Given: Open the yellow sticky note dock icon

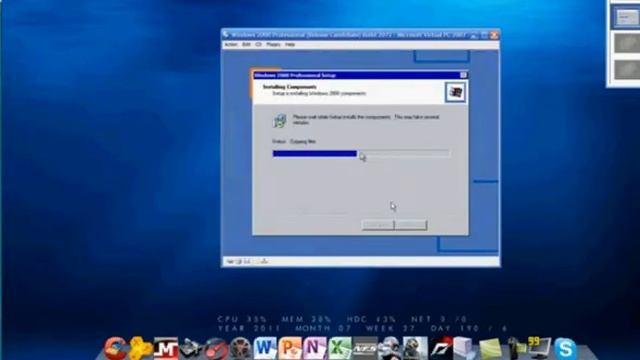Looking at the screenshot, I should click(x=490, y=349).
